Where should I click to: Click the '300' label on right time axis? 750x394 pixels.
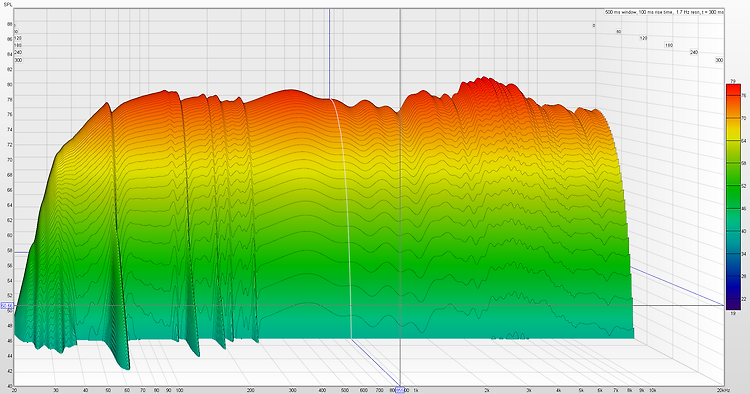(x=719, y=60)
